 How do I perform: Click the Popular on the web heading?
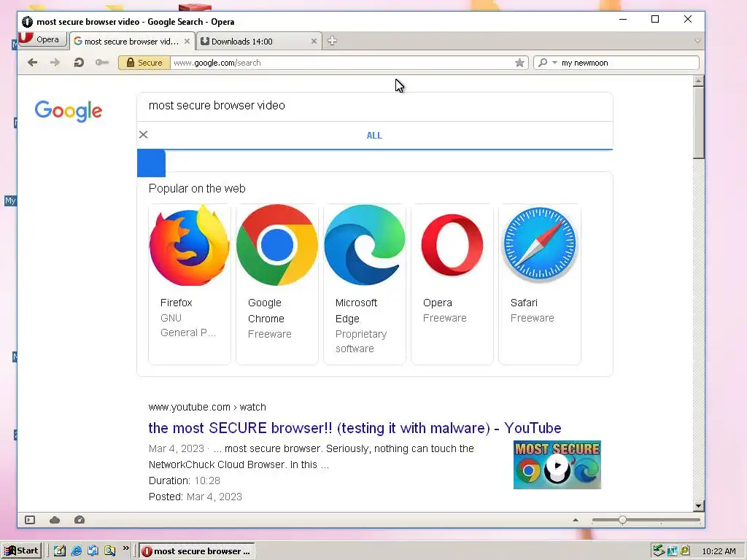[x=197, y=189]
